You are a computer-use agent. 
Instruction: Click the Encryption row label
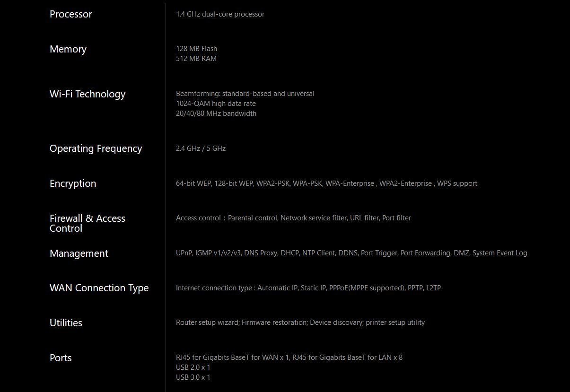[73, 183]
